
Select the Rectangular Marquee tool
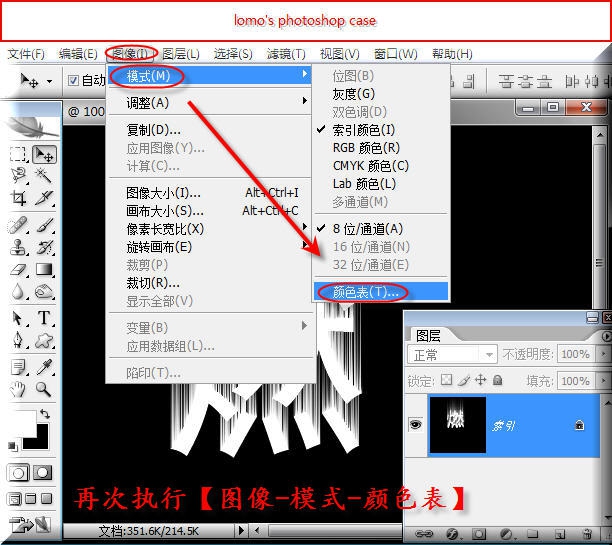point(18,154)
